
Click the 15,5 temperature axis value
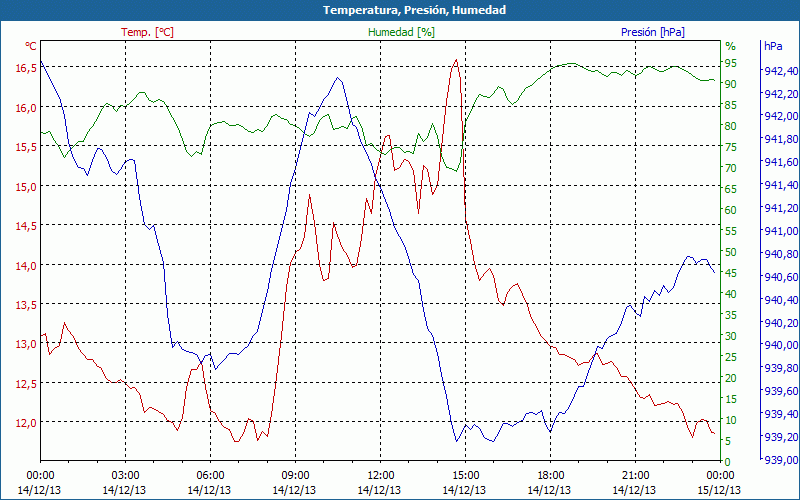(x=26, y=147)
